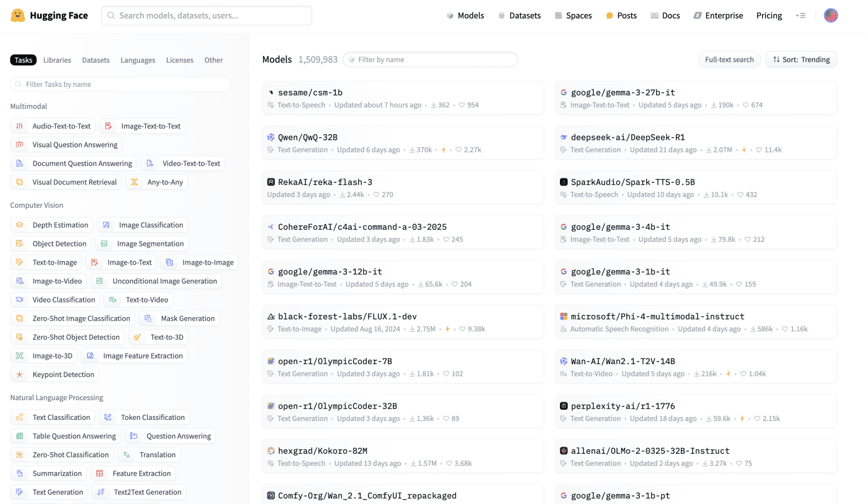
Task: Click the DeepSeek whale icon beside DeepSeek-R1
Action: [563, 137]
